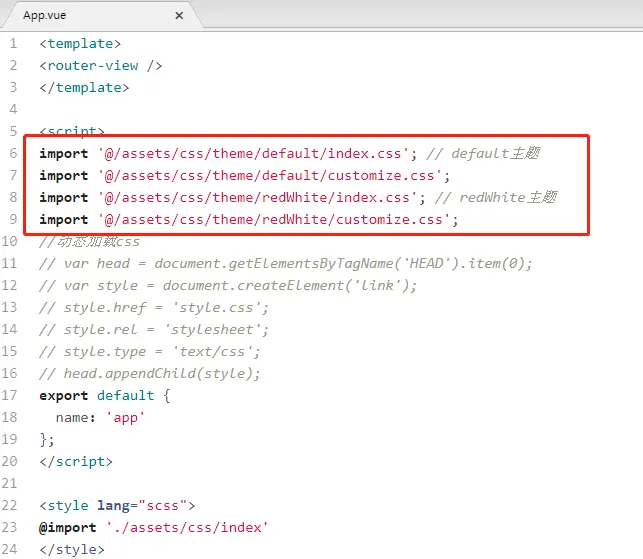Viewport: 643px width, 559px height.
Task: Click the getElementsByTagName comment line
Action: tap(286, 264)
